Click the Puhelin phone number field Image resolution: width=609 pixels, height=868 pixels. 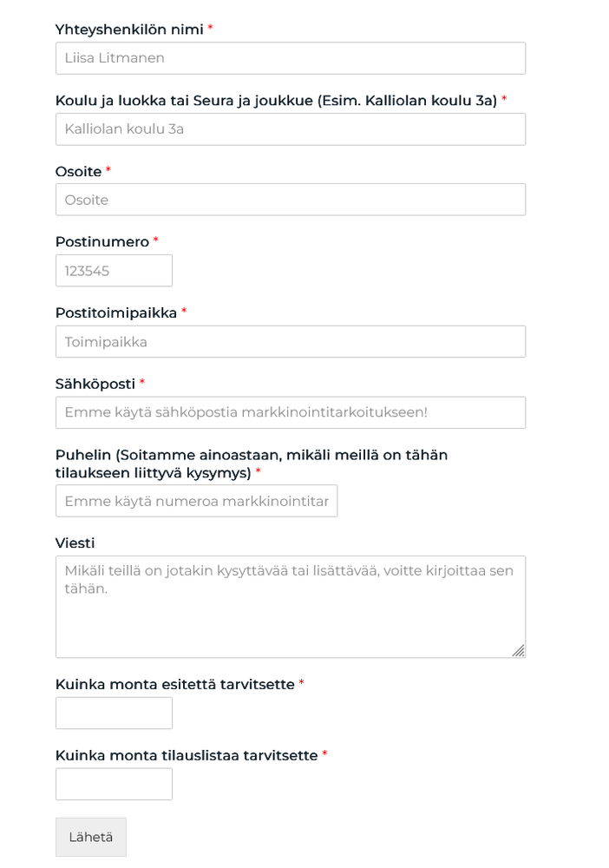point(196,501)
